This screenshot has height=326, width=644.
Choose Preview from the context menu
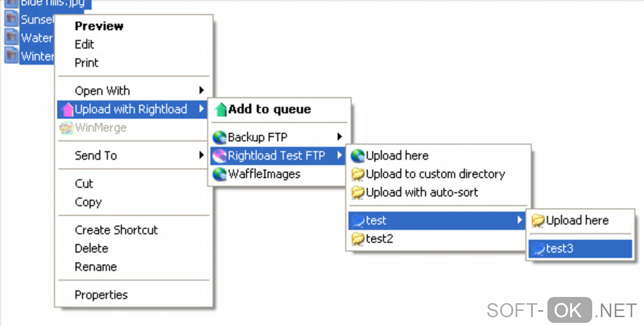coord(99,26)
